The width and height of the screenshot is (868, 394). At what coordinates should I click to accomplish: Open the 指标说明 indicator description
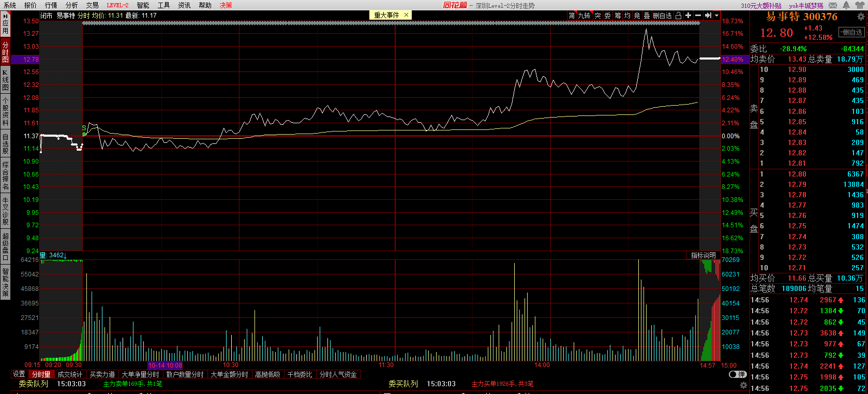tap(704, 255)
